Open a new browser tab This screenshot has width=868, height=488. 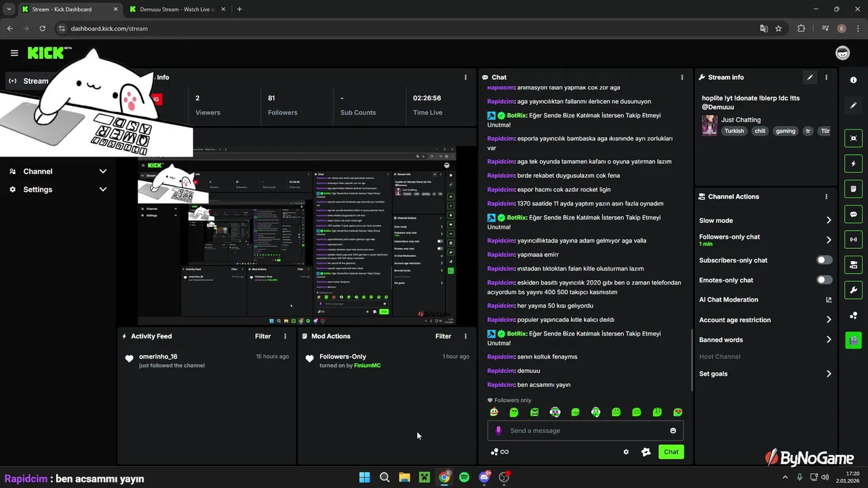(239, 9)
